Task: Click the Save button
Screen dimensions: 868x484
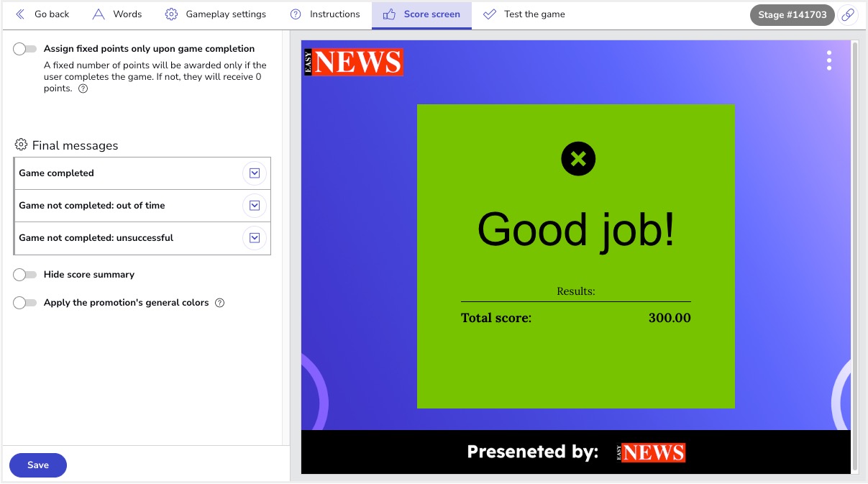Action: pos(38,465)
